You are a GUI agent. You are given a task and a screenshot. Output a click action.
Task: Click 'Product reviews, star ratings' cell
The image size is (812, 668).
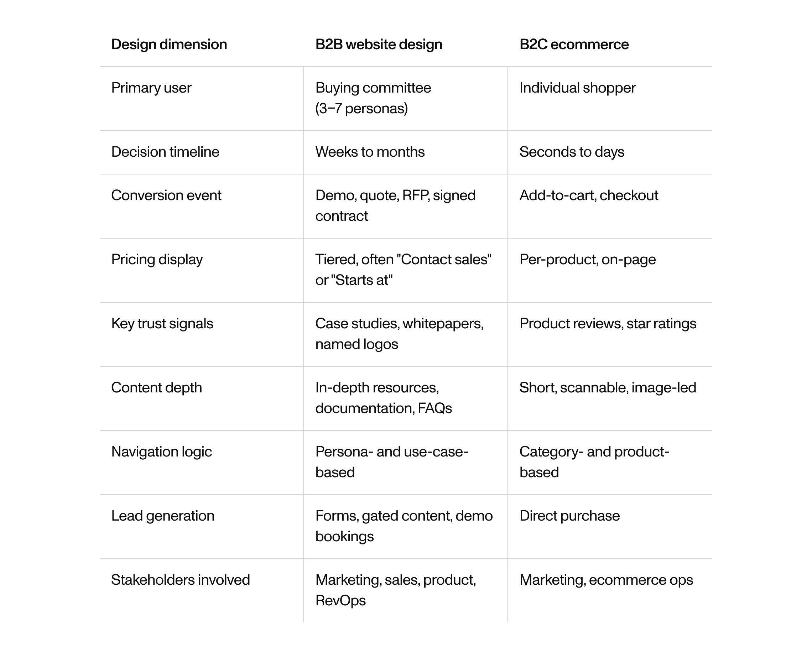pos(608,324)
